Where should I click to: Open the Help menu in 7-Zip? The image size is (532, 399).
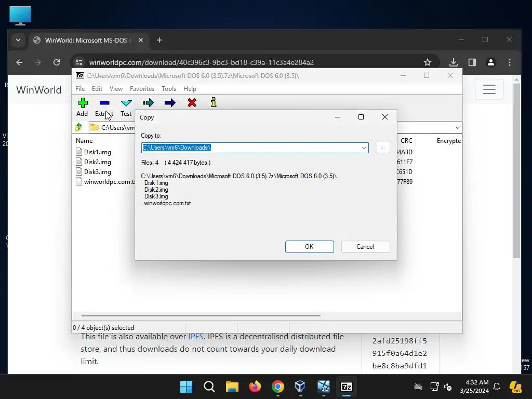coord(190,88)
